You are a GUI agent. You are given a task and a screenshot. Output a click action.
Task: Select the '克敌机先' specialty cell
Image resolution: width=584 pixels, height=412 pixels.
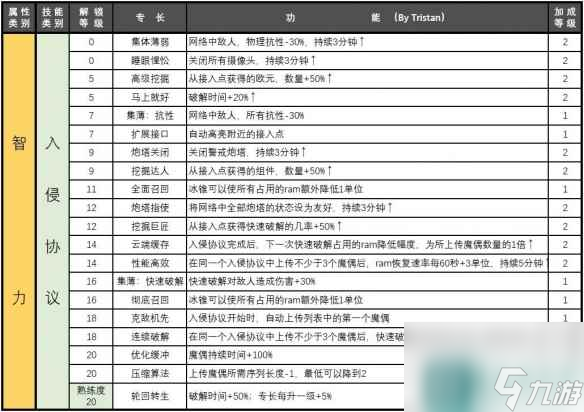pos(150,318)
